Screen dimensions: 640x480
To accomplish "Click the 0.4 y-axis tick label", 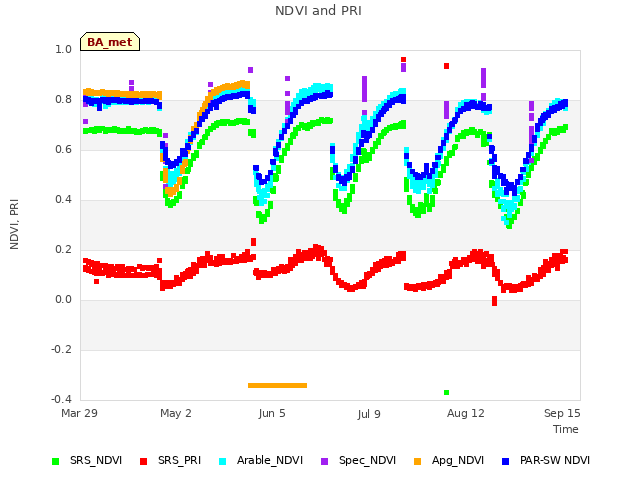I will tap(63, 200).
